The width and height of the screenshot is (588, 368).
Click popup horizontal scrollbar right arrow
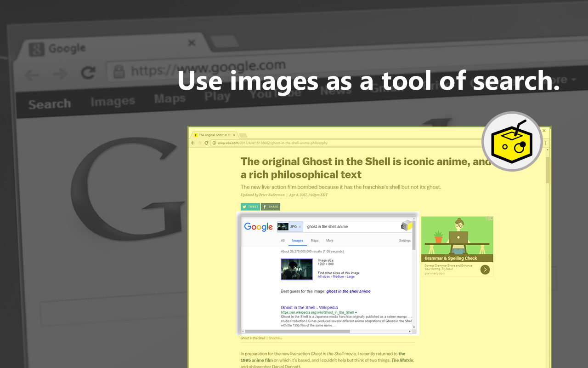410,331
